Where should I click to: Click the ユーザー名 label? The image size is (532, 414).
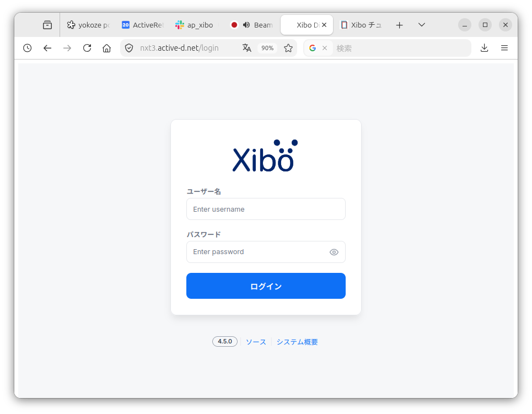click(203, 191)
